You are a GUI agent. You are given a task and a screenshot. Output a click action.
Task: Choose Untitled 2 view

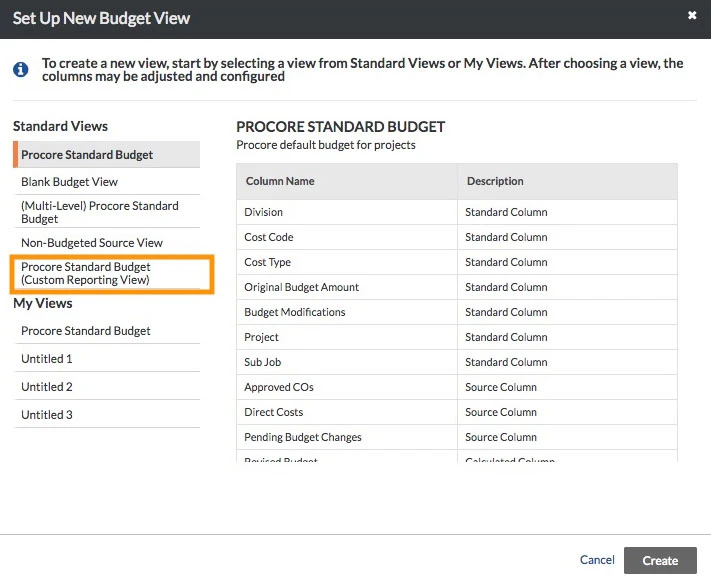107,386
